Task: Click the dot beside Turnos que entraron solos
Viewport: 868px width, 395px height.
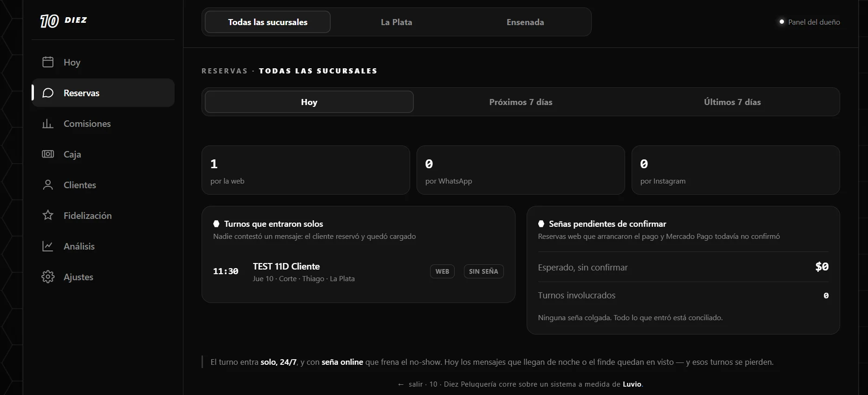Action: [x=216, y=224]
